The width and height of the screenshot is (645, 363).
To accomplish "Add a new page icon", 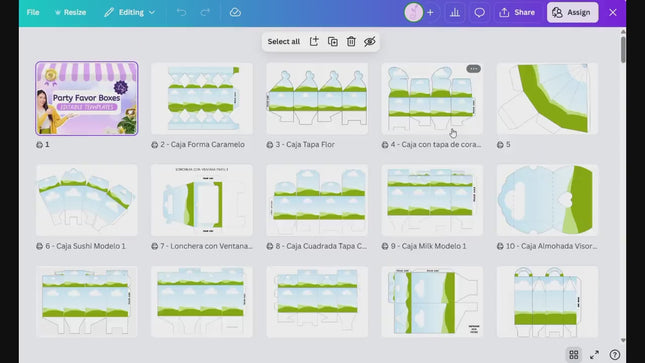I will pyautogui.click(x=314, y=41).
